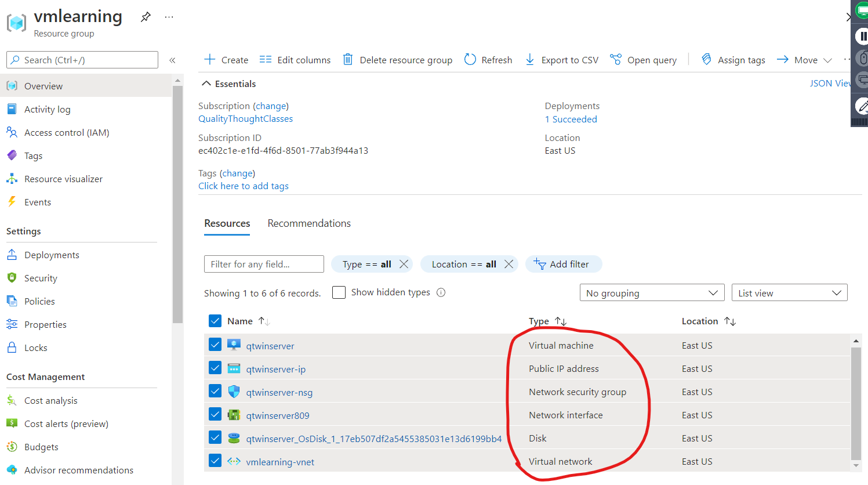Export resources to CSV

[x=561, y=60]
